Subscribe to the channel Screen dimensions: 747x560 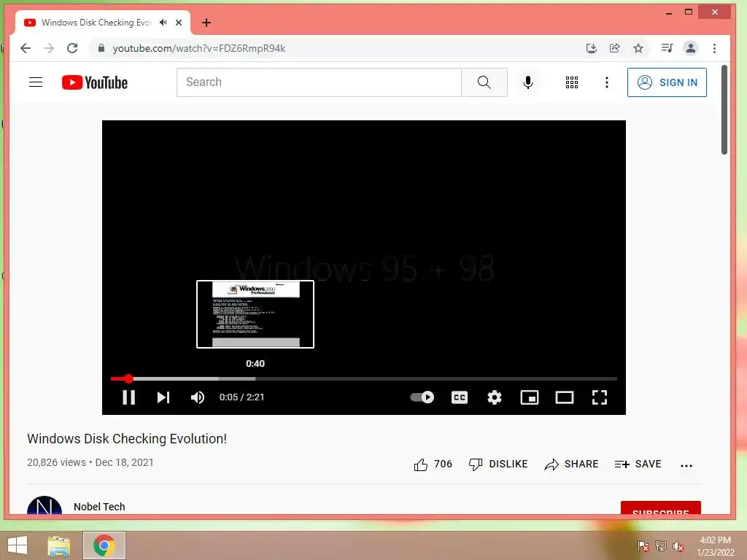660,508
